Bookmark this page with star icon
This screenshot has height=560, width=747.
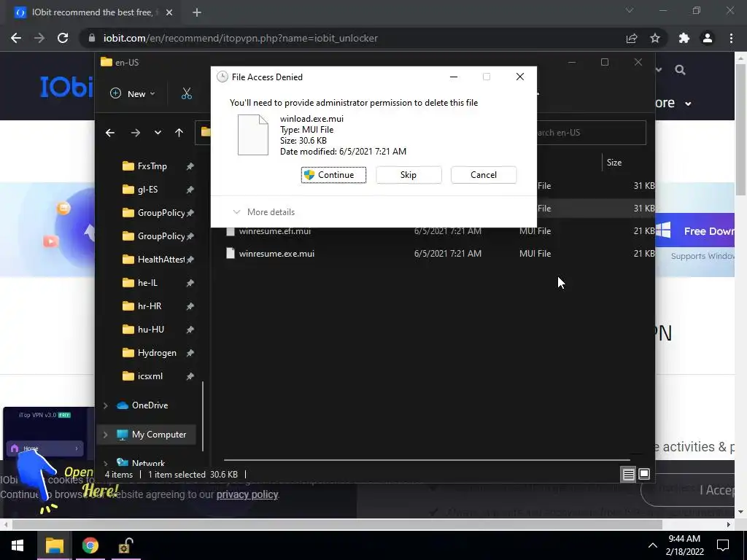655,38
